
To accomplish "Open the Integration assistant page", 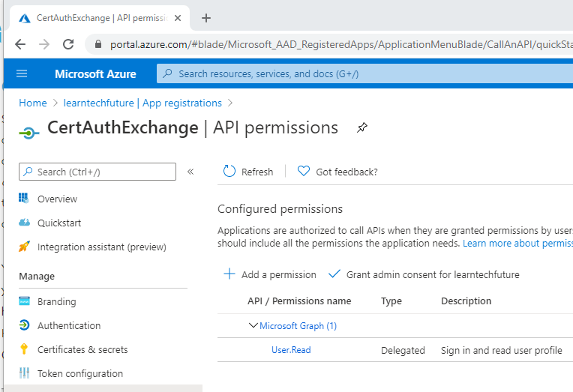I will tap(101, 247).
